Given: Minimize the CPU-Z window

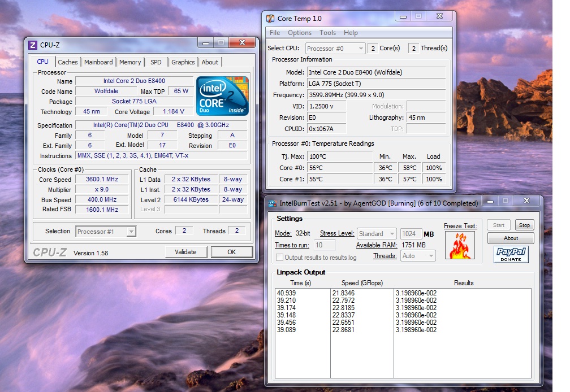Looking at the screenshot, I should tap(206, 43).
